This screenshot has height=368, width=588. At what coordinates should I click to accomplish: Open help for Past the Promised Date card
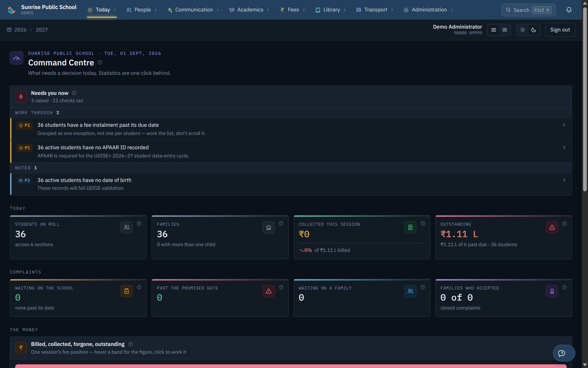281,287
